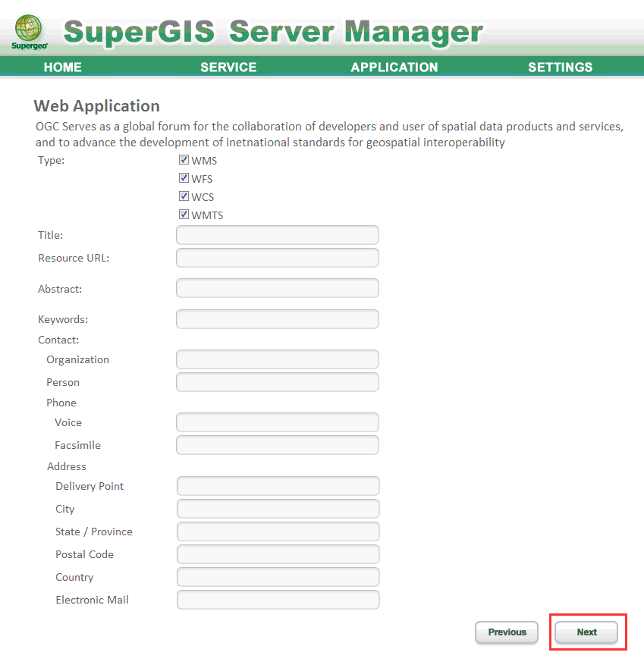Click the Address label
This screenshot has width=644, height=668.
click(67, 466)
